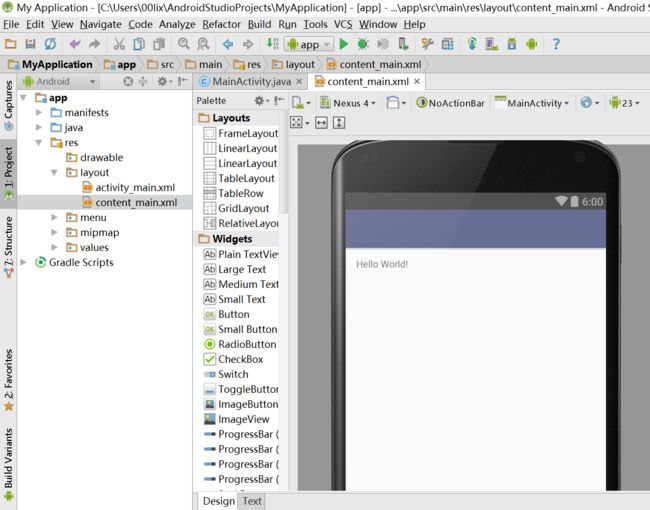Click the Find magnifier icon
The width and height of the screenshot is (650, 510).
(x=184, y=44)
